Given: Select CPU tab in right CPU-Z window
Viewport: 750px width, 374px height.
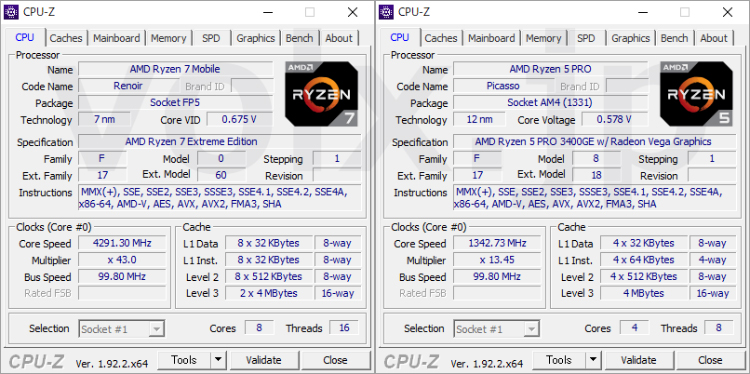Looking at the screenshot, I should pyautogui.click(x=400, y=37).
